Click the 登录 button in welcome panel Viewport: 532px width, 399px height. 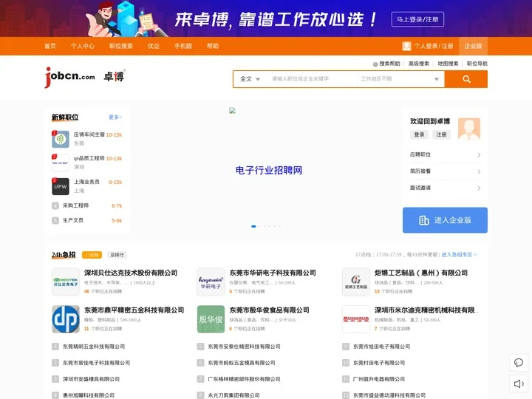419,134
